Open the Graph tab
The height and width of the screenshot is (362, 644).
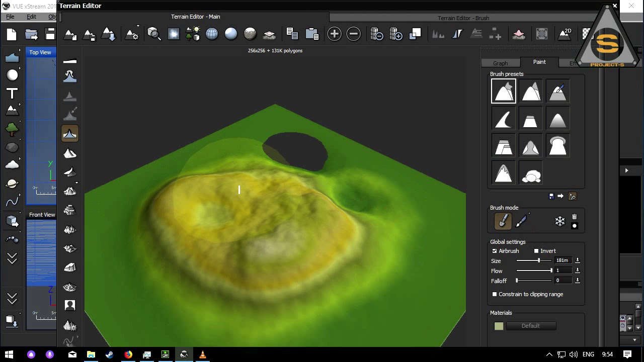click(500, 63)
